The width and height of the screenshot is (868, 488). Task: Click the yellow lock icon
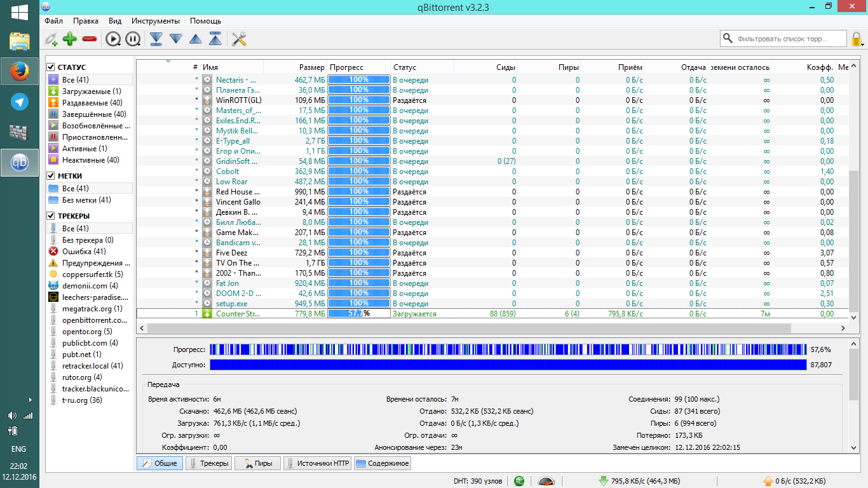tap(857, 39)
